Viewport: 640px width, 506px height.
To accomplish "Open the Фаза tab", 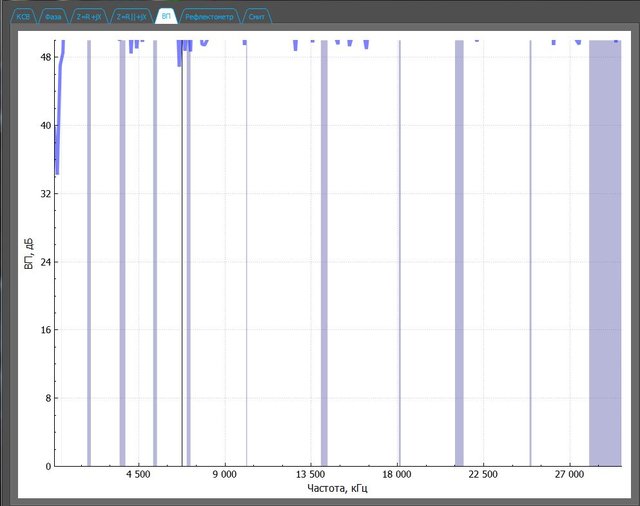I will point(54,17).
